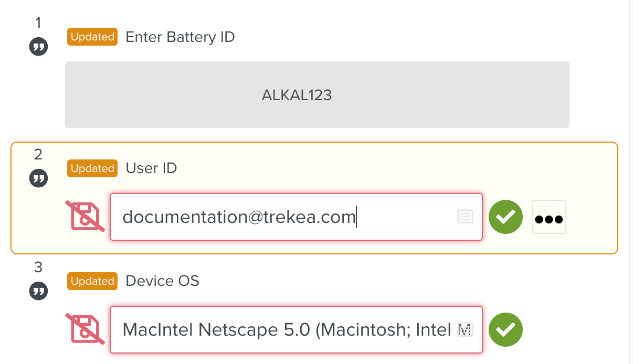Click Updated badge on User ID step
The image size is (633, 364).
[x=92, y=168]
